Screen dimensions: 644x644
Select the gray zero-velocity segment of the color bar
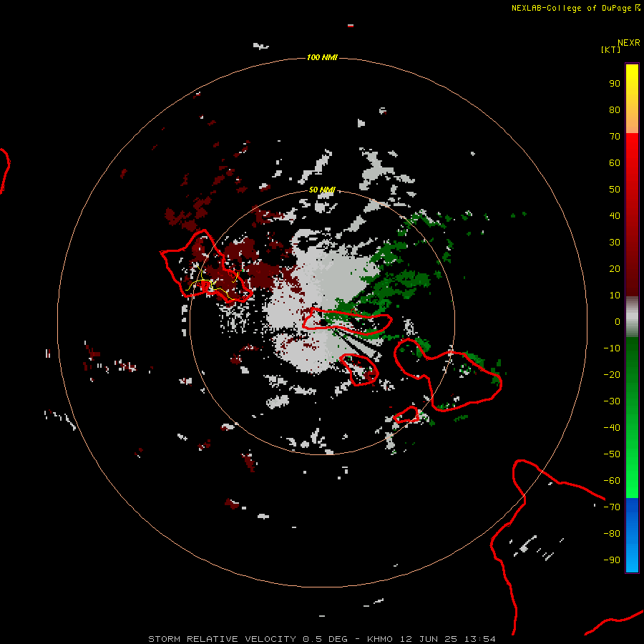[x=632, y=317]
